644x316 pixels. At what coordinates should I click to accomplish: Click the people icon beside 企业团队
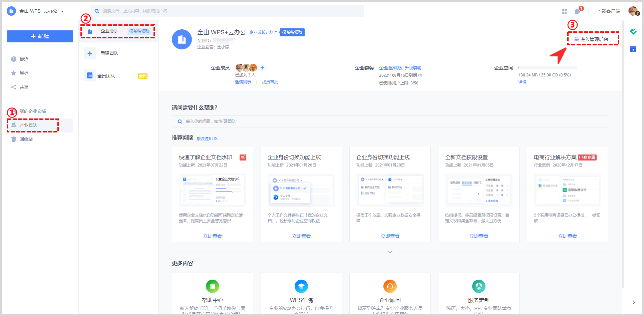[14, 125]
